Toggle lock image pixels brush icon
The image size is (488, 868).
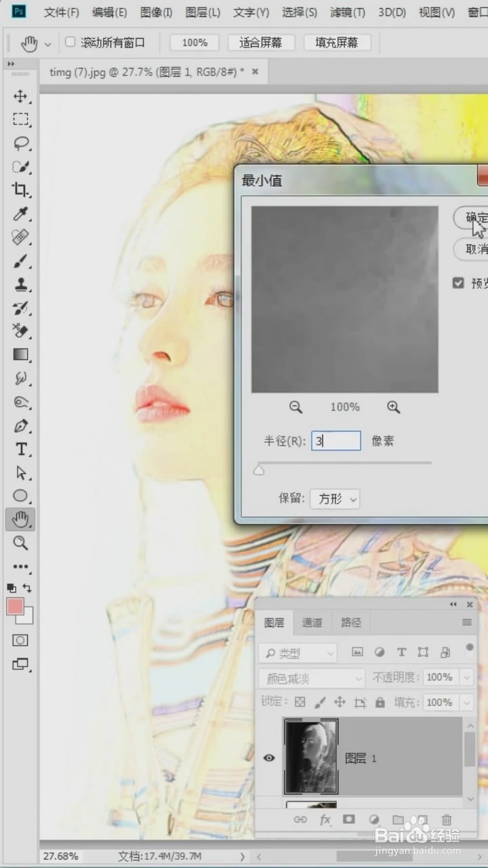320,702
